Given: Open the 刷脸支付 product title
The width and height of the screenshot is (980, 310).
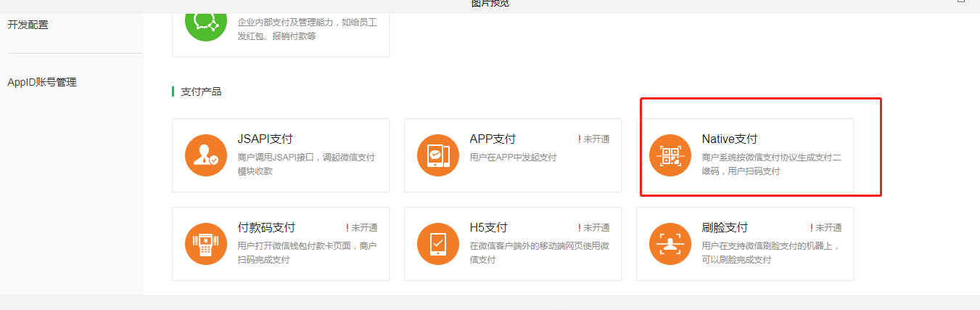Looking at the screenshot, I should [x=725, y=227].
